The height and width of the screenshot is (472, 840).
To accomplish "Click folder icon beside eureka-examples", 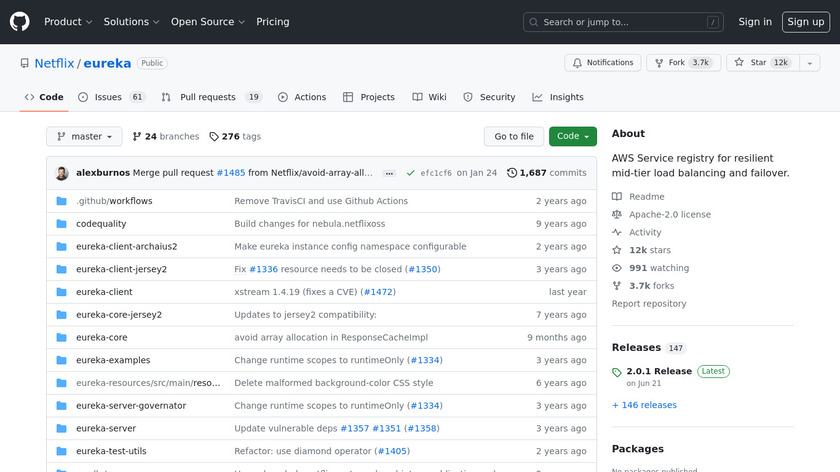I will point(62,360).
